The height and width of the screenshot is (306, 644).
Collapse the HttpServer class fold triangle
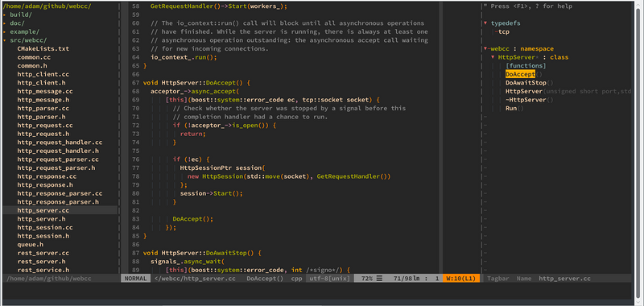pyautogui.click(x=493, y=57)
